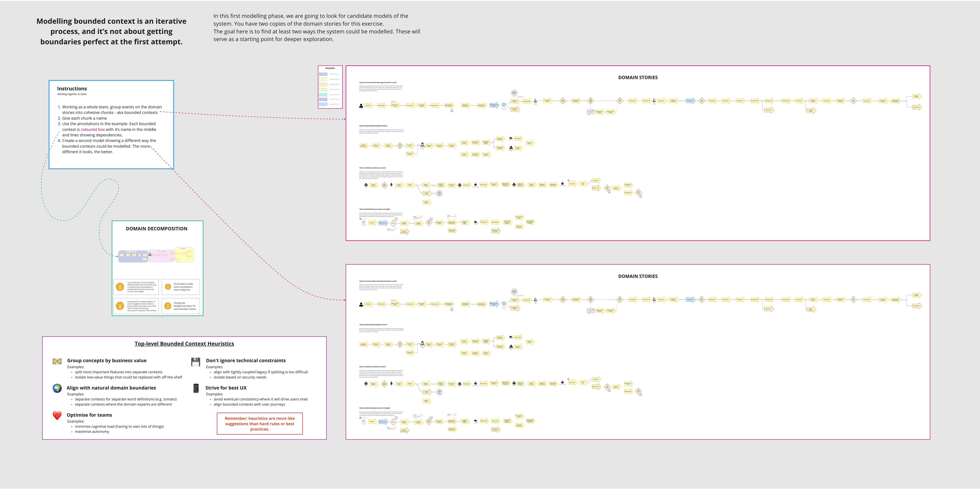
Task: Select the 'In this first modelling phase' intro paragraph
Action: [x=317, y=27]
